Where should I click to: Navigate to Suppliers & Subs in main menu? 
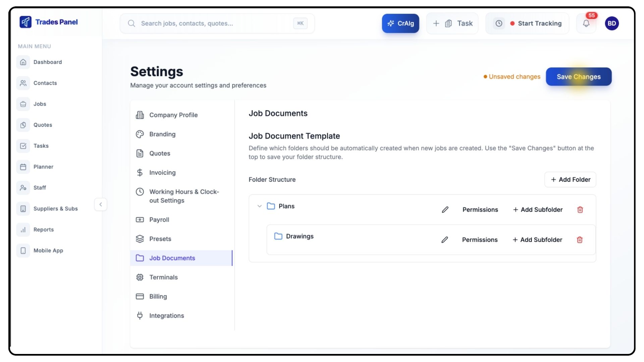point(55,208)
